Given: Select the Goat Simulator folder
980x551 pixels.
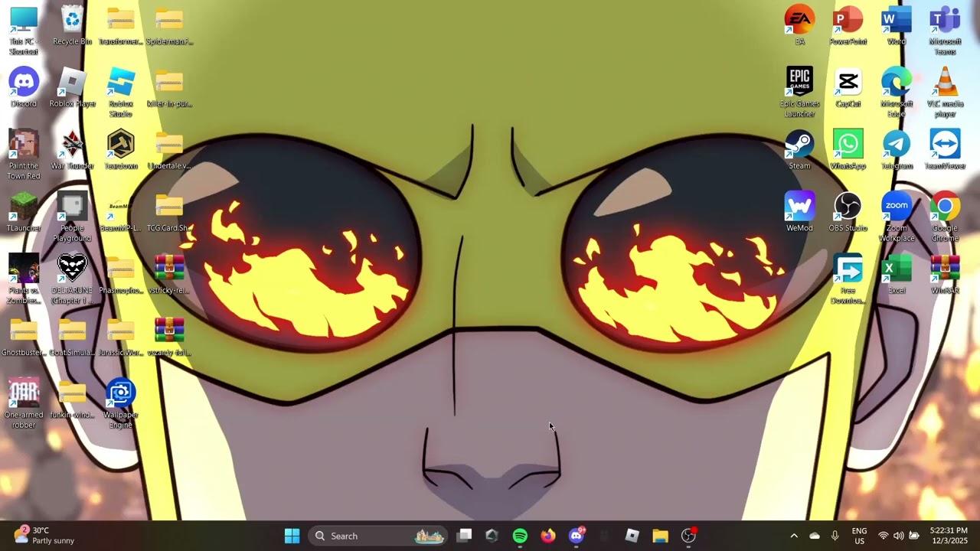Looking at the screenshot, I should (x=72, y=337).
